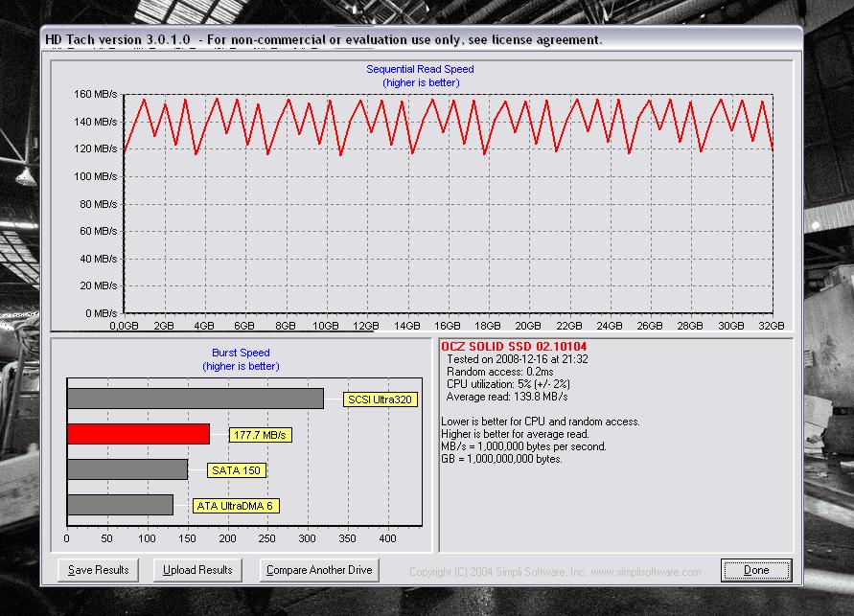This screenshot has width=854, height=616.
Task: Click the SATA 150 label
Action: (x=237, y=470)
